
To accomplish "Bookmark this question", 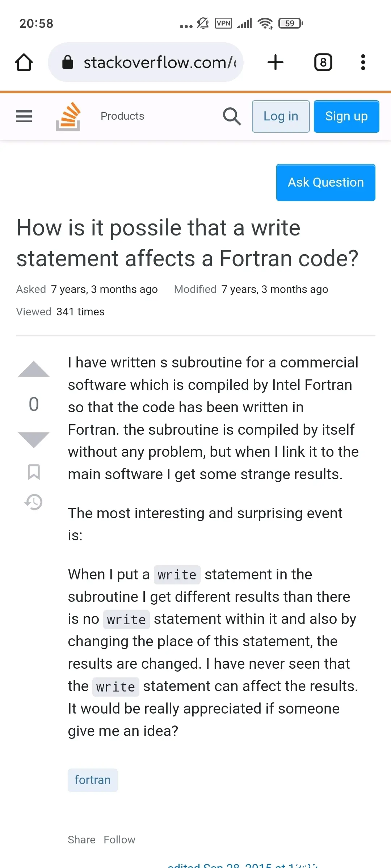I will (x=34, y=472).
